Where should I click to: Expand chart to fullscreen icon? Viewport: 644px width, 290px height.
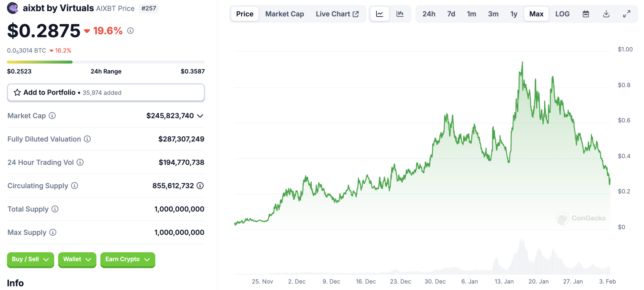[626, 14]
